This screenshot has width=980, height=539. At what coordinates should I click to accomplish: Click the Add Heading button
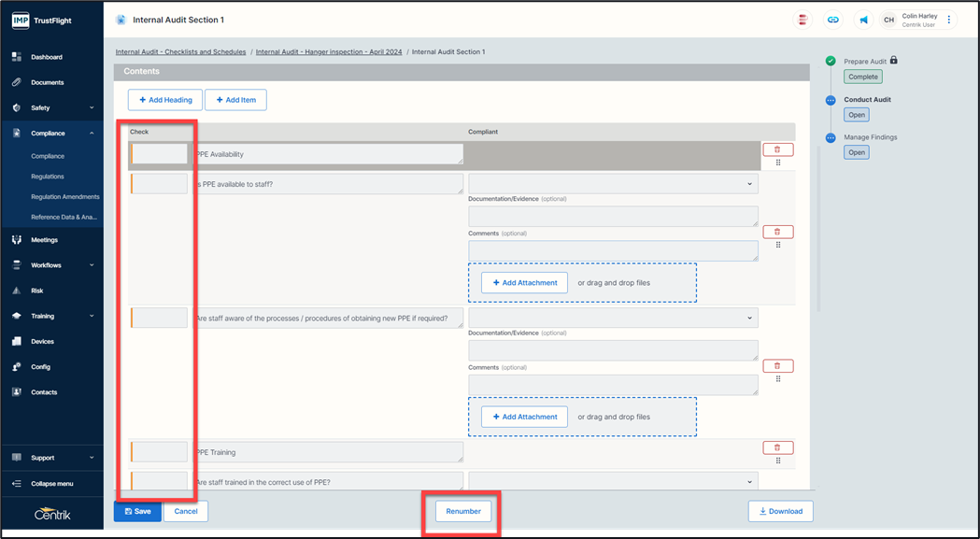[x=165, y=100]
